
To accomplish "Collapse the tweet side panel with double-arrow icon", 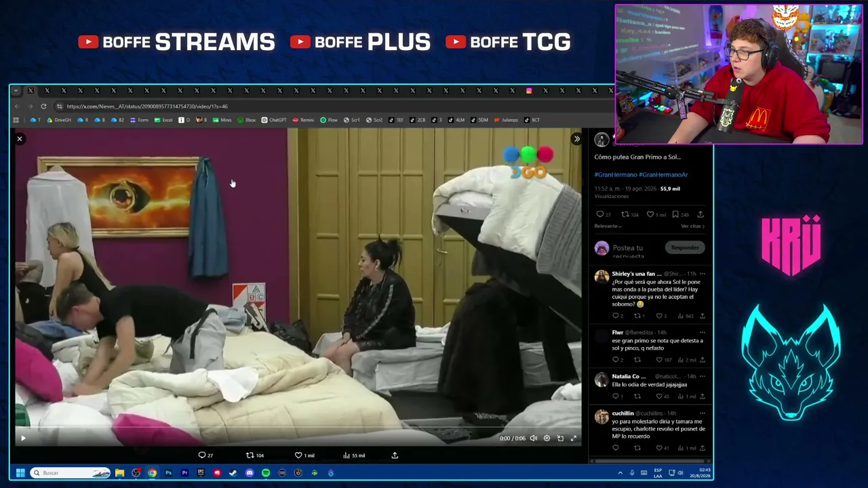I will point(576,139).
